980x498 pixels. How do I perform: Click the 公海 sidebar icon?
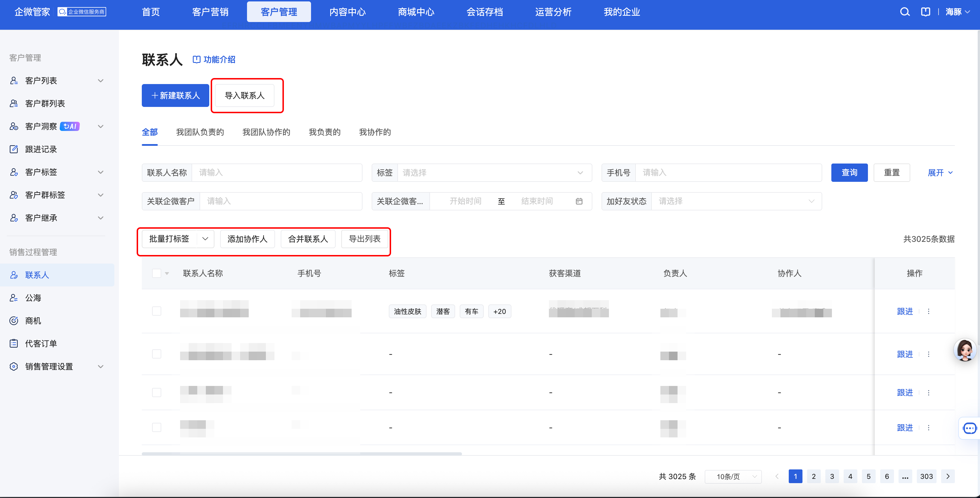coord(14,298)
